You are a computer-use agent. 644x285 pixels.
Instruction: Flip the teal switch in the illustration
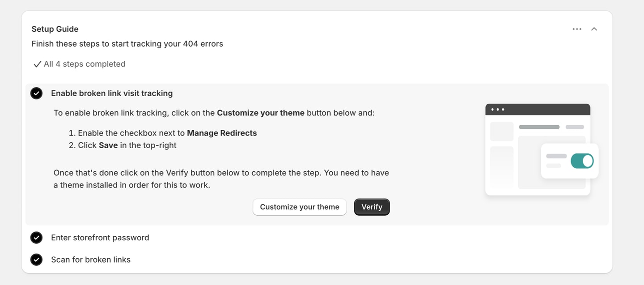pyautogui.click(x=582, y=161)
